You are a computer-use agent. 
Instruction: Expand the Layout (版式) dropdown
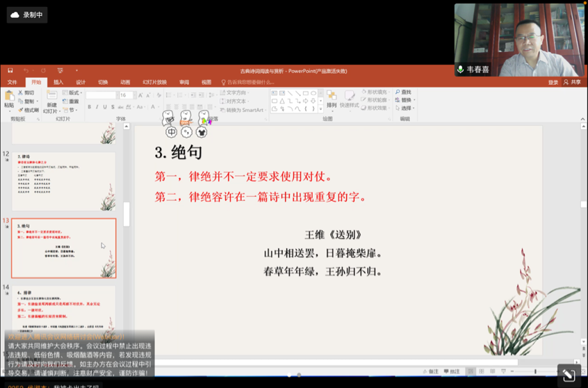(x=73, y=92)
